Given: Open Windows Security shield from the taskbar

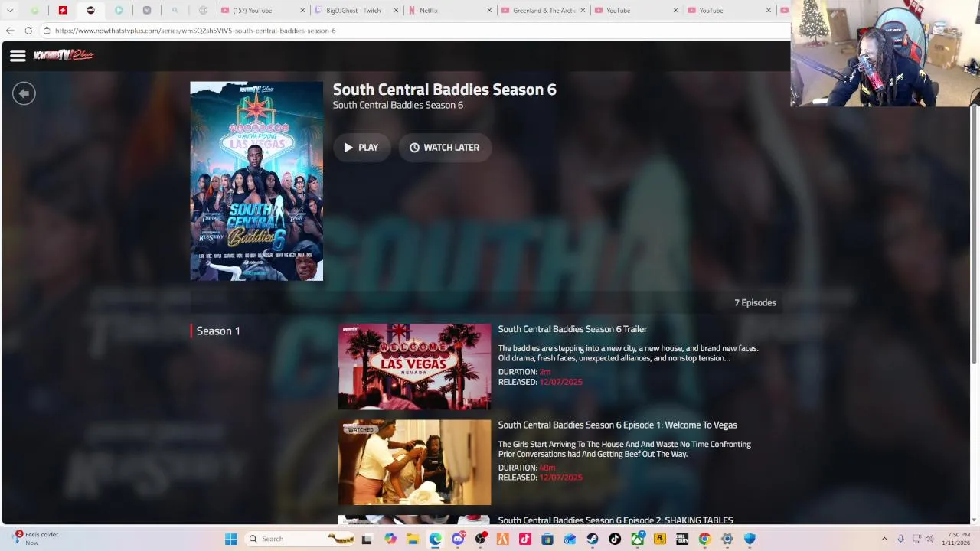Looking at the screenshot, I should tap(750, 539).
